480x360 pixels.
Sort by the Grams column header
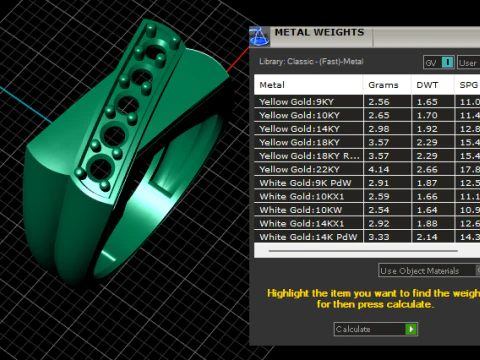387,85
